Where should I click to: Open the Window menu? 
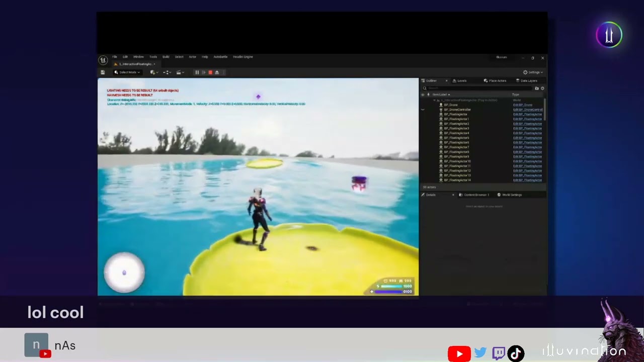[x=138, y=57]
